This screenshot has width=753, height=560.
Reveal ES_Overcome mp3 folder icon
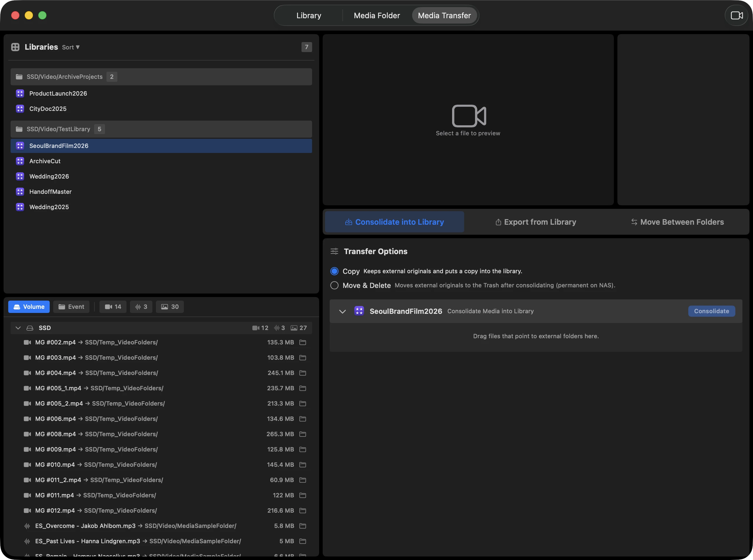click(x=303, y=526)
